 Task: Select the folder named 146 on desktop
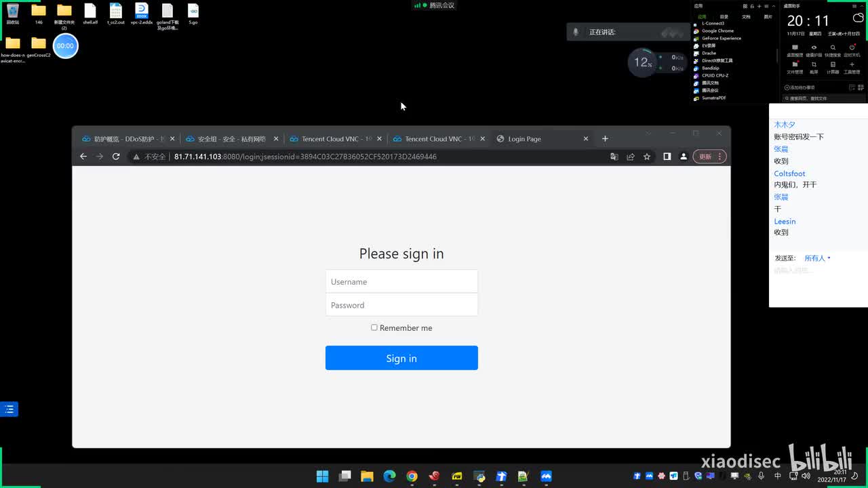pyautogui.click(x=39, y=14)
